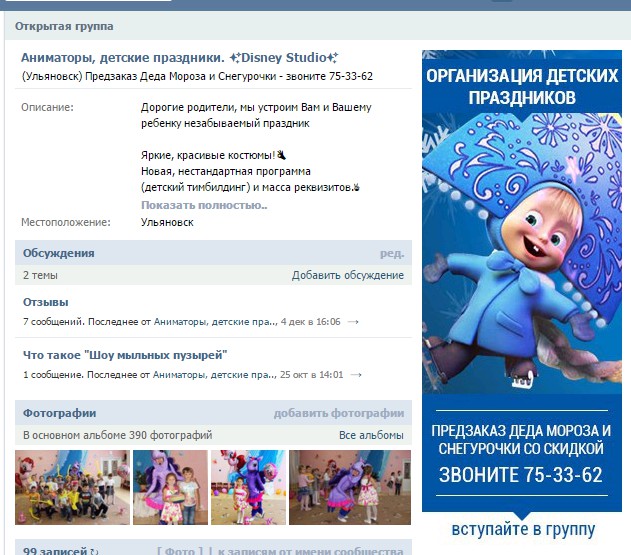Open the Обсуждения section header

59,253
